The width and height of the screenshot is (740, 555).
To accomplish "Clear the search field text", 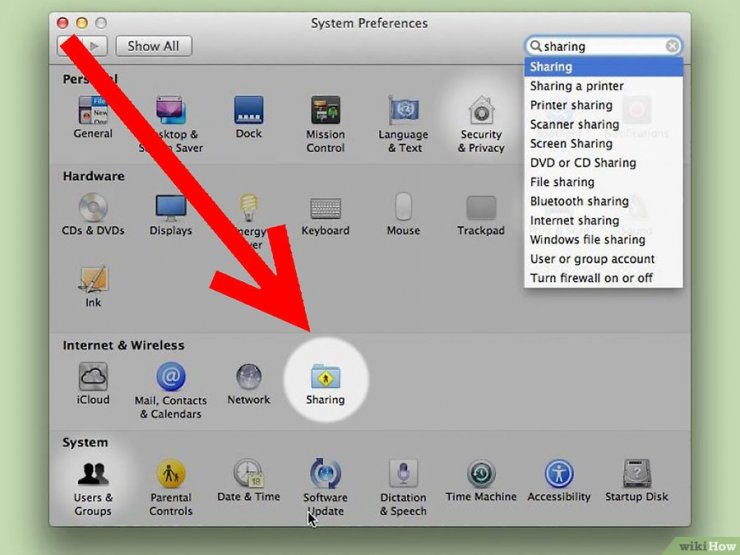I will 672,46.
